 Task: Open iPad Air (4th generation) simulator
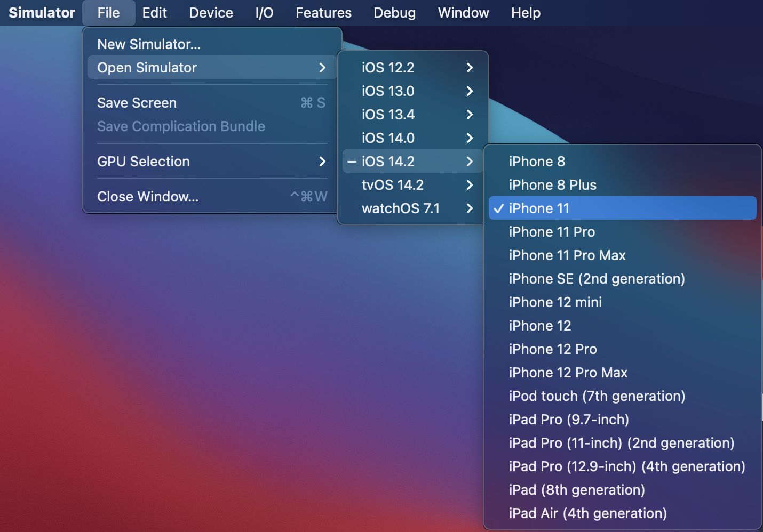pos(623,513)
